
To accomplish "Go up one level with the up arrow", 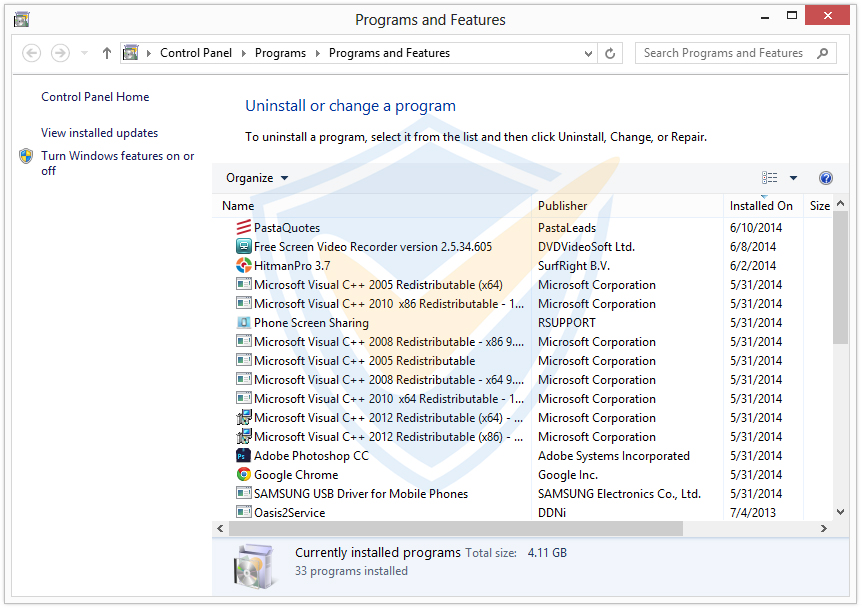I will [107, 53].
